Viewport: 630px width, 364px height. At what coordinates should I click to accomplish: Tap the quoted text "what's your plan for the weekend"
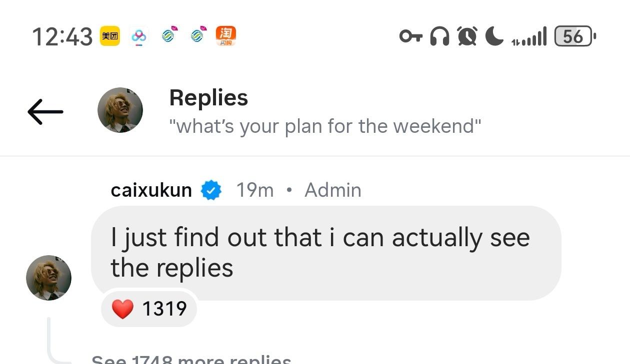click(325, 126)
